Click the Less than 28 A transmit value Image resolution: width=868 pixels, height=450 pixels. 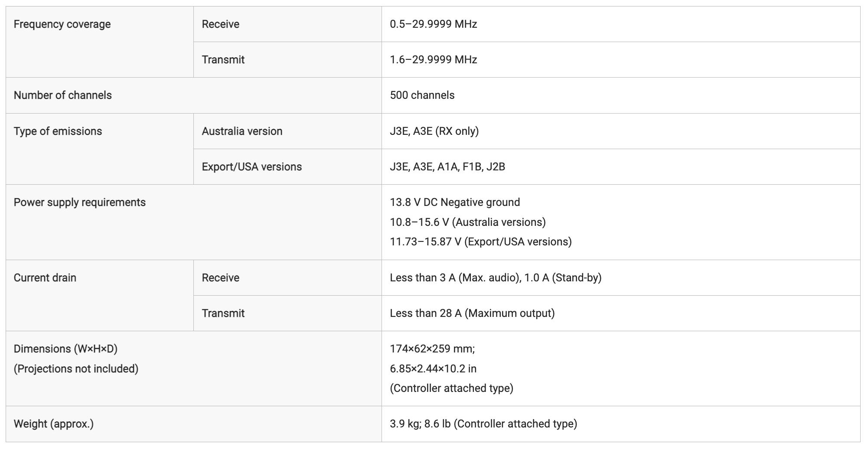(472, 313)
